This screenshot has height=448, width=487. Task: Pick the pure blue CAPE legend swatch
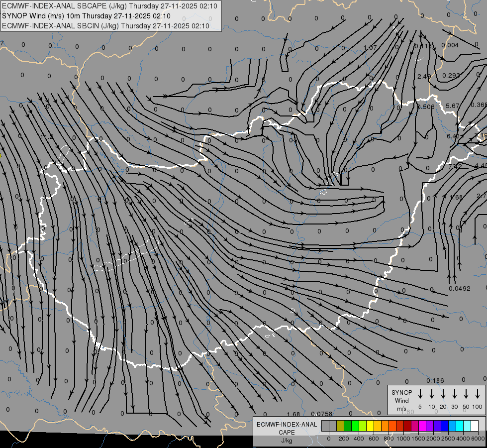pos(444,426)
